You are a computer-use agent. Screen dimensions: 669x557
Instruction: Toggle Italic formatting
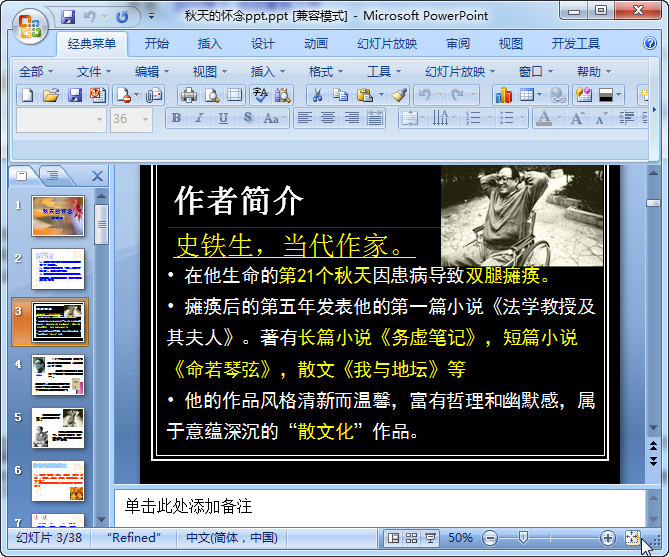[199, 118]
